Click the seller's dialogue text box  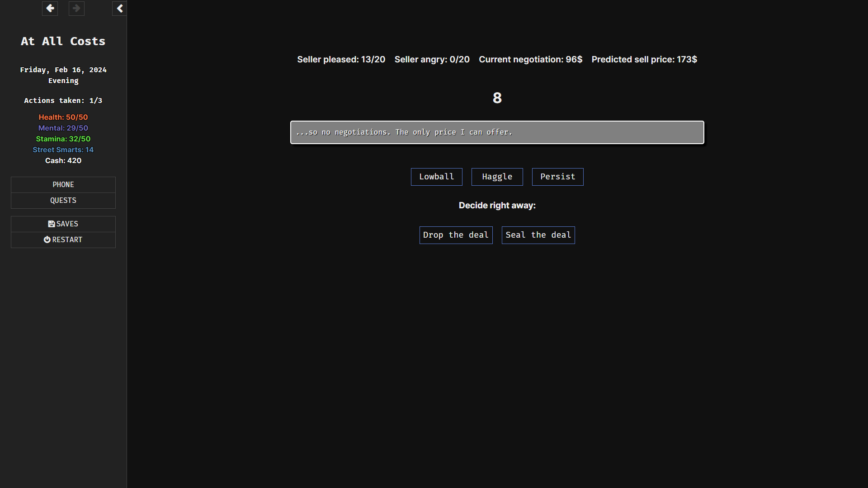497,132
